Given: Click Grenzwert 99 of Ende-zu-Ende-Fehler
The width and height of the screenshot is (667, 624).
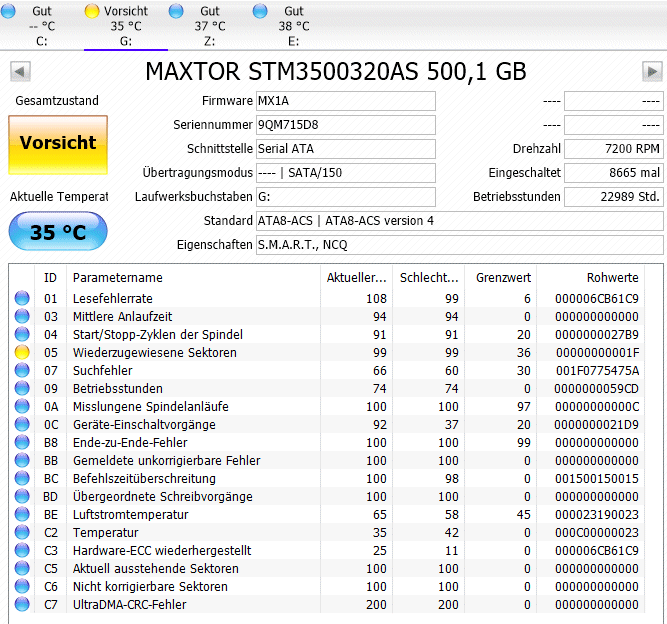Looking at the screenshot, I should coord(524,443).
